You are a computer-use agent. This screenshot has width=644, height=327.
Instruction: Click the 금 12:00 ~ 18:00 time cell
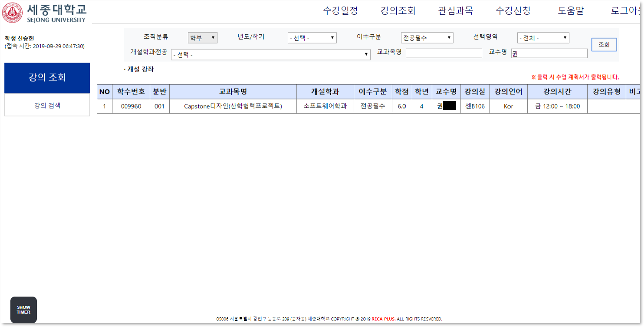click(x=557, y=106)
